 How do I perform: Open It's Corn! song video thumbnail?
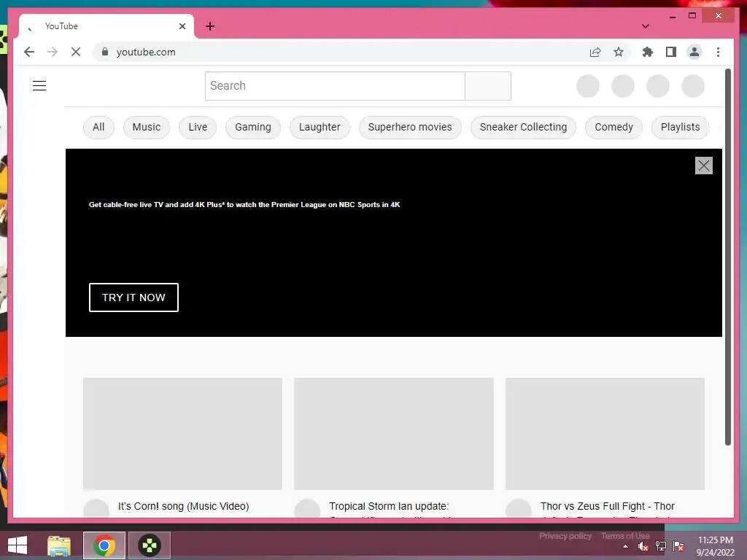(x=182, y=434)
